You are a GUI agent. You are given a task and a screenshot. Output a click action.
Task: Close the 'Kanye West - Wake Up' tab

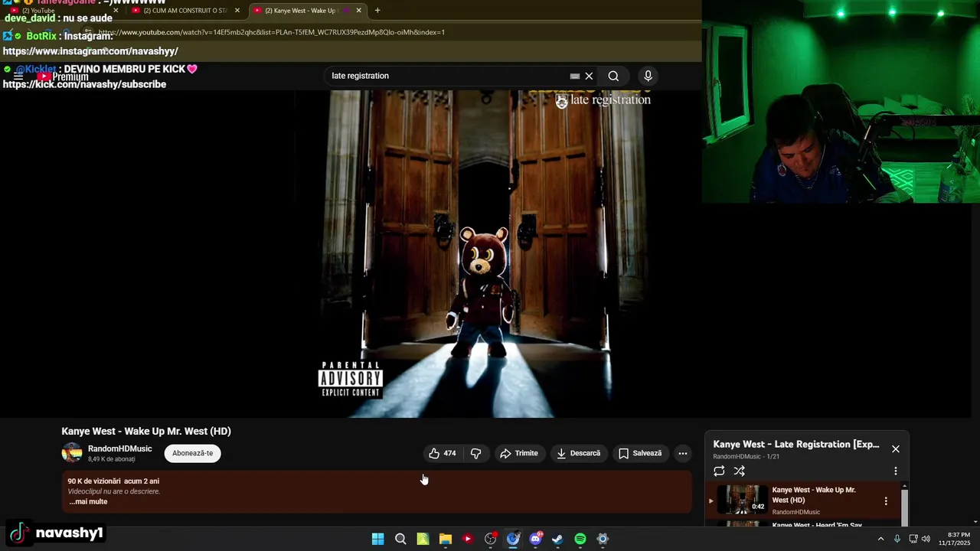click(x=358, y=11)
